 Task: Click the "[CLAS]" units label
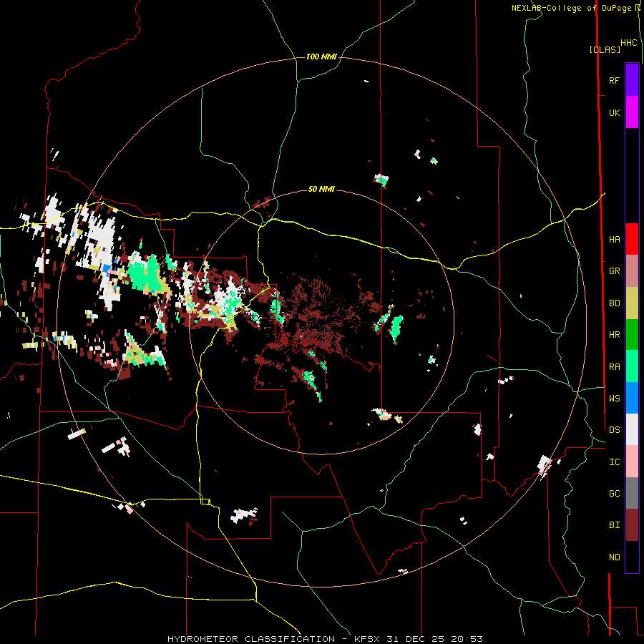click(x=605, y=49)
